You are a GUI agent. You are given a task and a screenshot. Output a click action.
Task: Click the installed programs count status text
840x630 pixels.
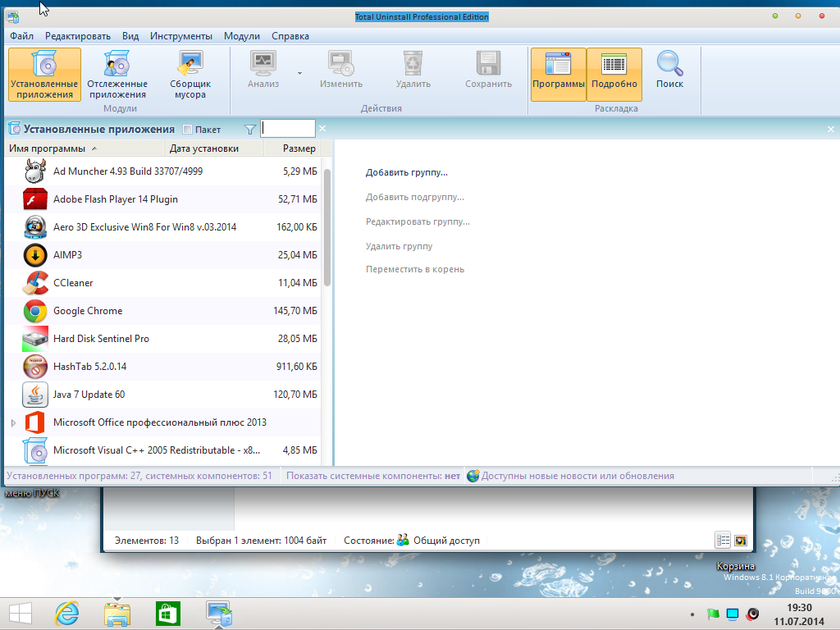[139, 476]
